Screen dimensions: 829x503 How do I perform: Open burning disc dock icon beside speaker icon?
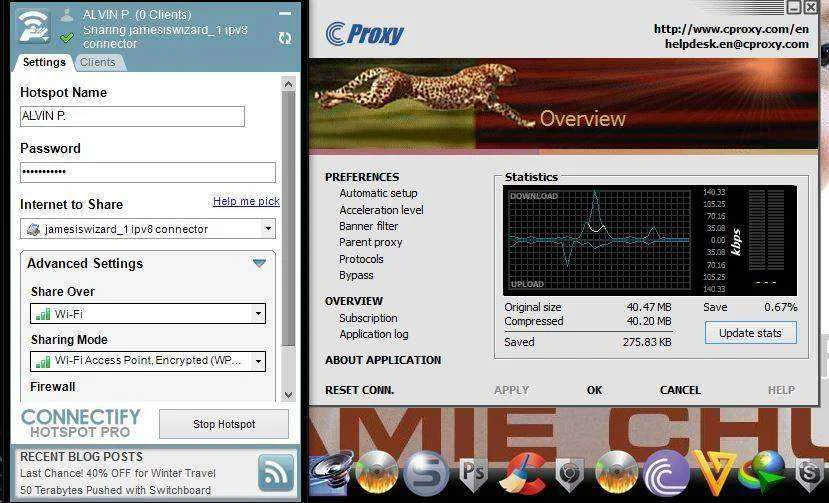(376, 472)
